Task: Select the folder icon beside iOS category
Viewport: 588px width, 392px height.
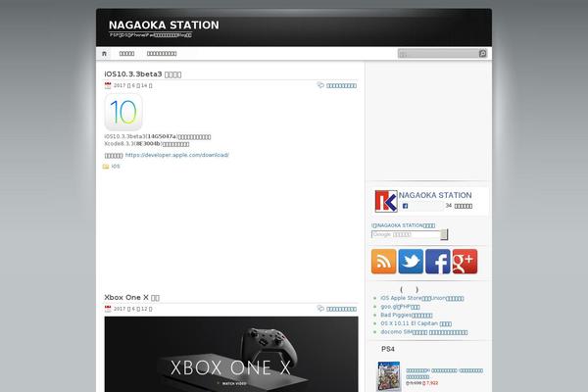Action: pos(106,167)
